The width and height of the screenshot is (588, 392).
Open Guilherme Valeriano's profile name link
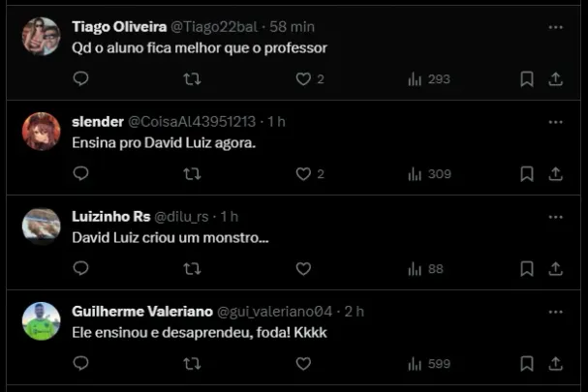tap(141, 311)
